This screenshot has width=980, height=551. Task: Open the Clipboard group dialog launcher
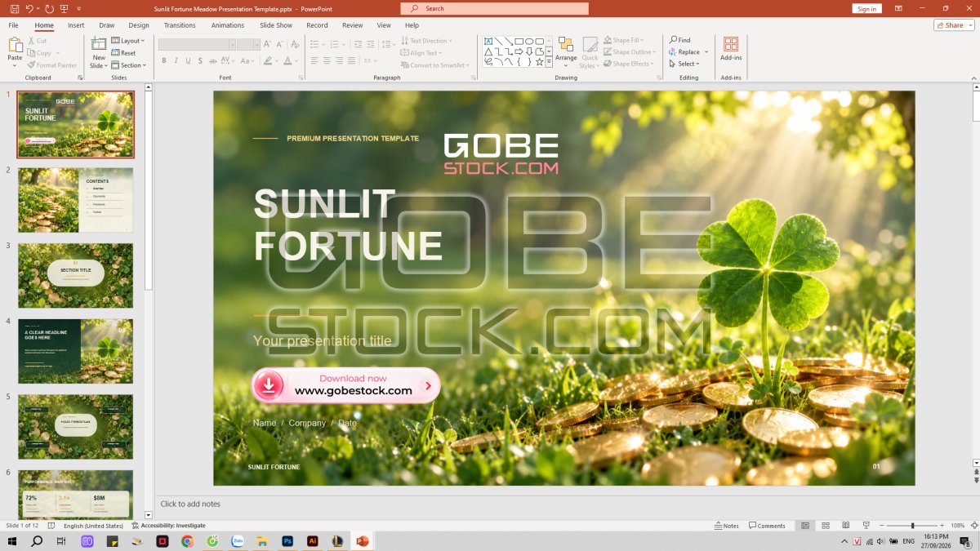point(80,78)
